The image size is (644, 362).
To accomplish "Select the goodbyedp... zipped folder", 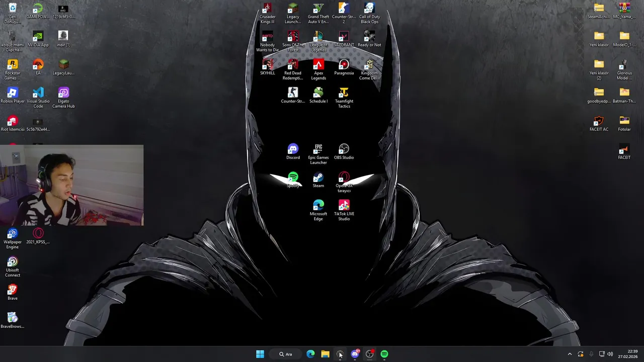I will (x=599, y=96).
